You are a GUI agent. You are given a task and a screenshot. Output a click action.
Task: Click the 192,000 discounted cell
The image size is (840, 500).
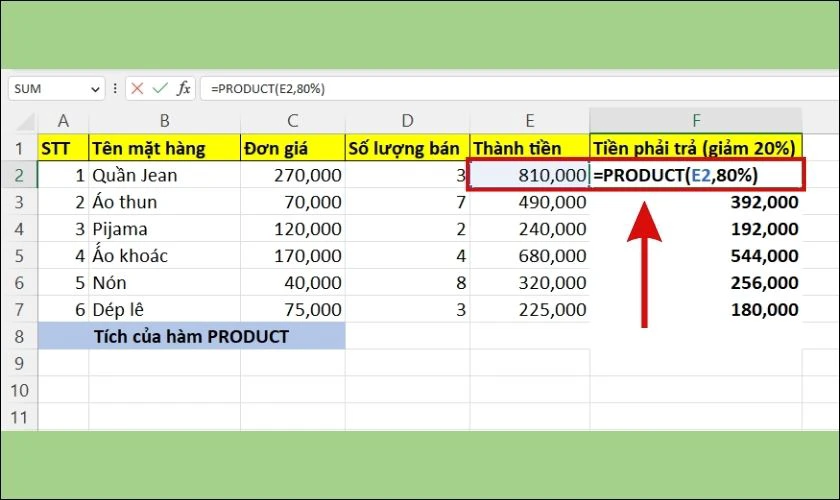tap(696, 229)
